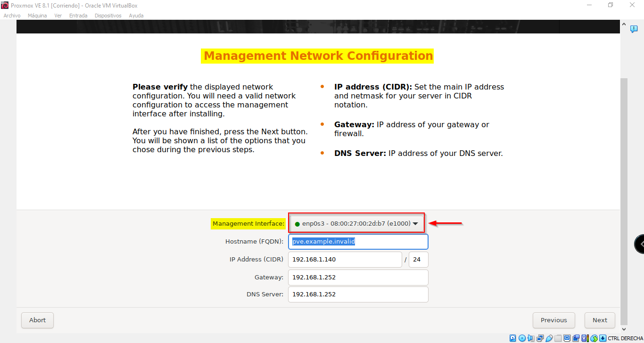644x343 pixels.
Task: Click the network adapters status icon
Action: (x=540, y=338)
